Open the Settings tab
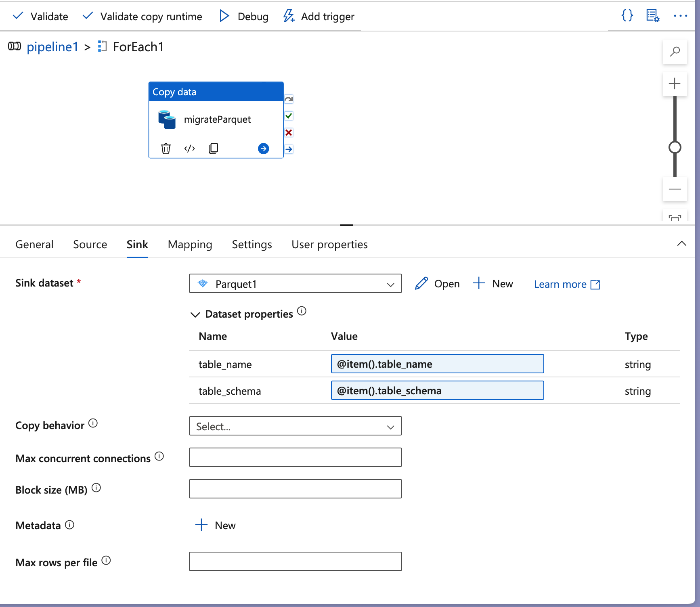Screen dimensions: 700x607 click(252, 245)
